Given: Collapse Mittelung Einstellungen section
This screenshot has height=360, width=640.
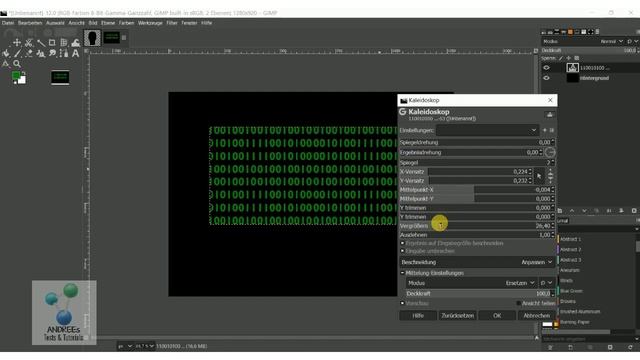Looking at the screenshot, I should click(402, 273).
